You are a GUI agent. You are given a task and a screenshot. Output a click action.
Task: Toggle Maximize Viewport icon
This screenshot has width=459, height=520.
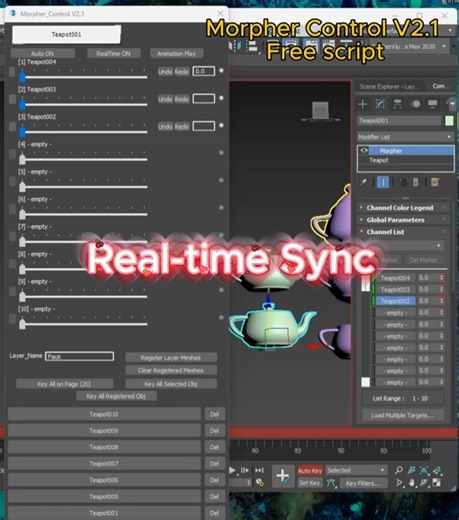tap(437, 483)
